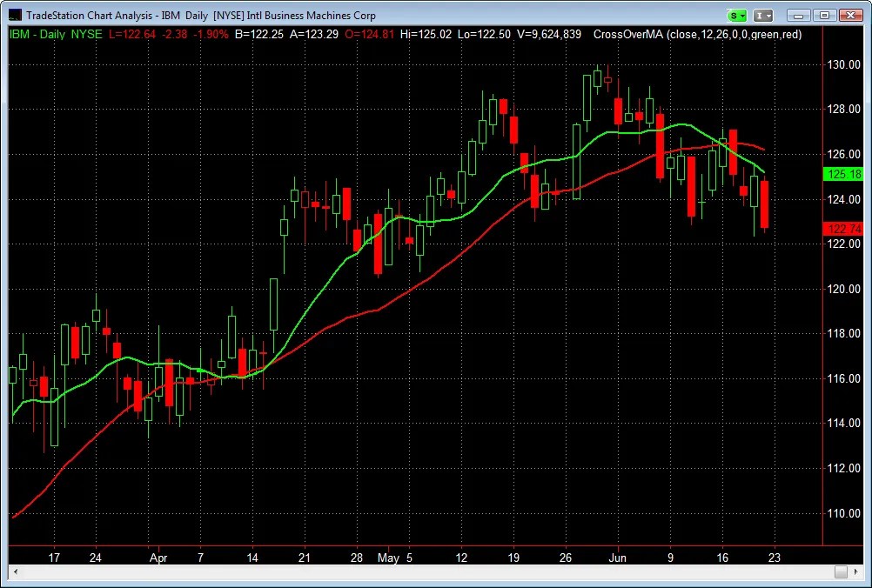Screen dimensions: 872x588
Task: Click the 130.00 price axis label
Action: (x=843, y=65)
